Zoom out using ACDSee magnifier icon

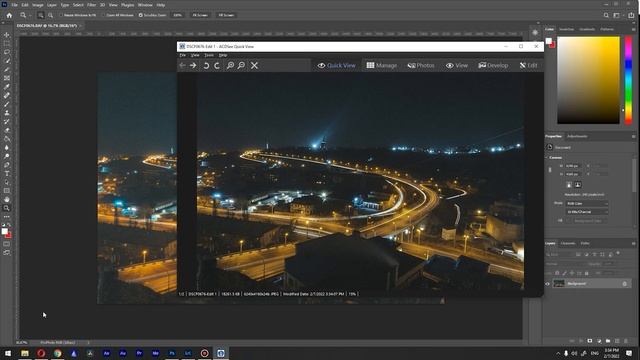point(241,65)
